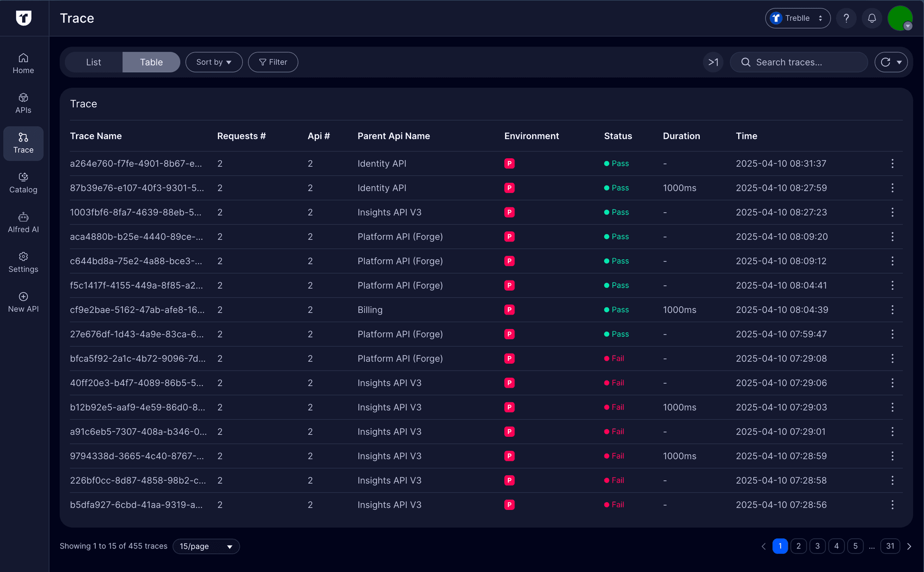Open the 15/page size dropdown

(x=206, y=547)
